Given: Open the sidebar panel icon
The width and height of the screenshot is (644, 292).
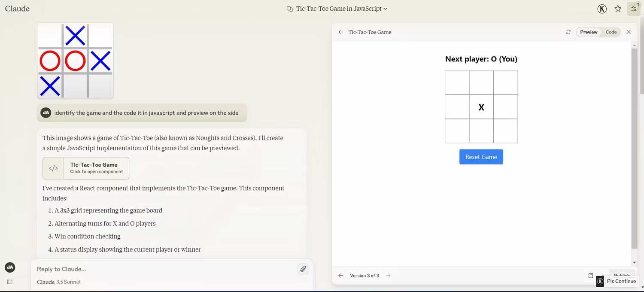Looking at the screenshot, I should point(10,282).
